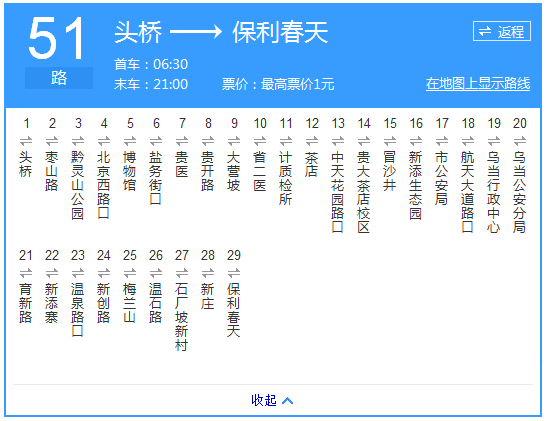This screenshot has height=421, width=546.
Task: Click the transfer icon above 计质检所
Action: tap(286, 141)
